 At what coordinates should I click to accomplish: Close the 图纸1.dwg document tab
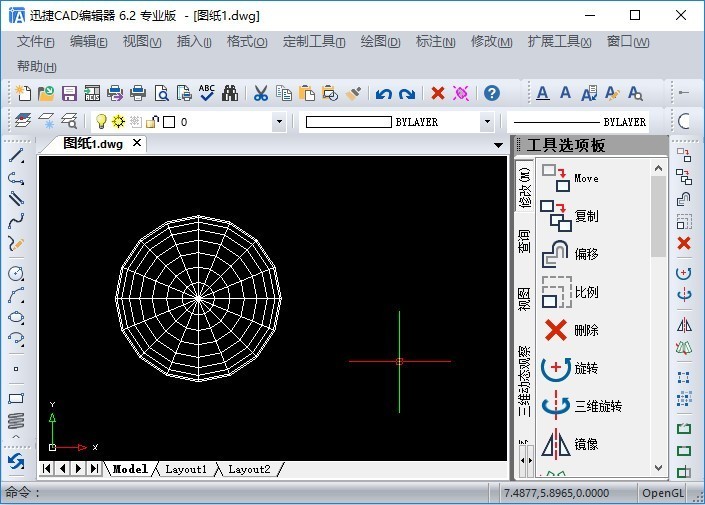(137, 143)
